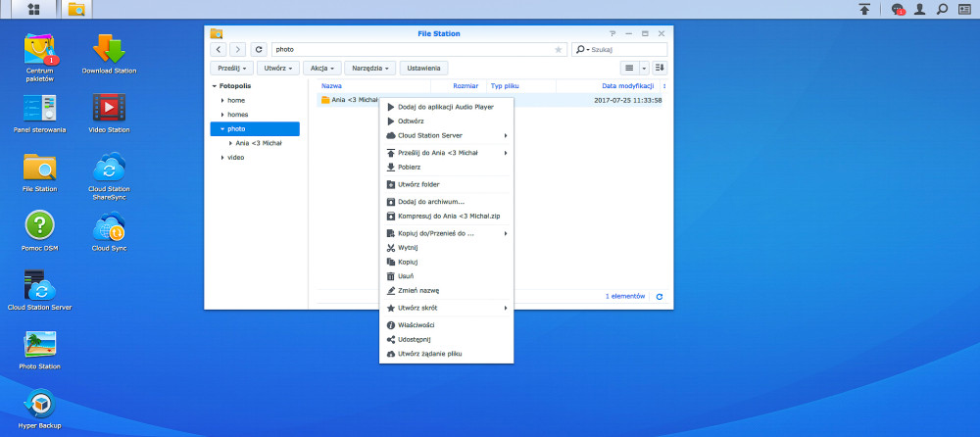
Task: Choose Utwórz żądanie pliku entry
Action: [x=446, y=354]
